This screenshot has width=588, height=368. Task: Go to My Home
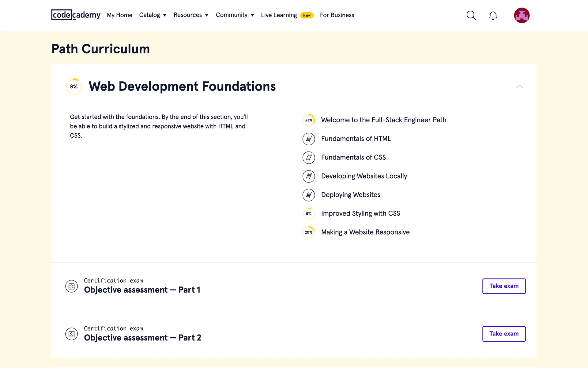coord(119,15)
